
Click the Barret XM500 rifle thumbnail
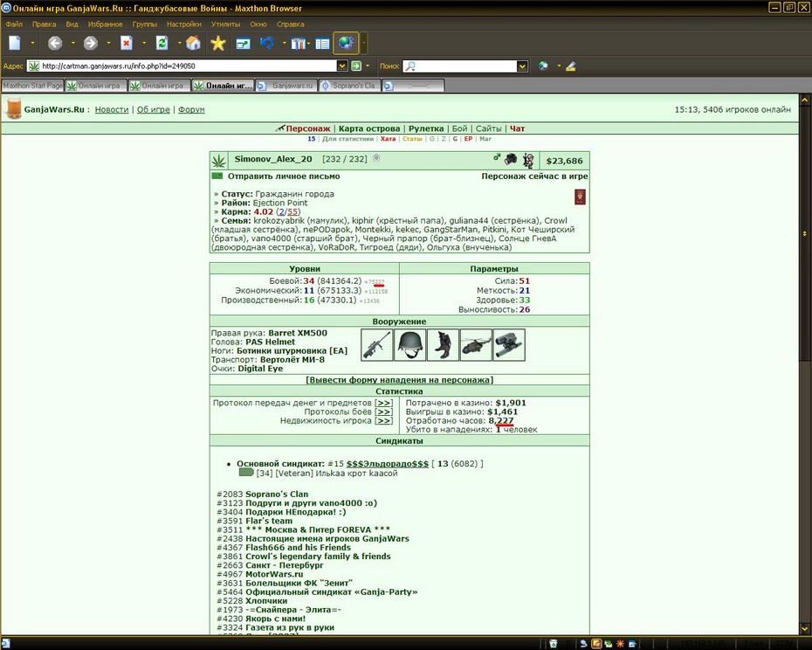(376, 345)
